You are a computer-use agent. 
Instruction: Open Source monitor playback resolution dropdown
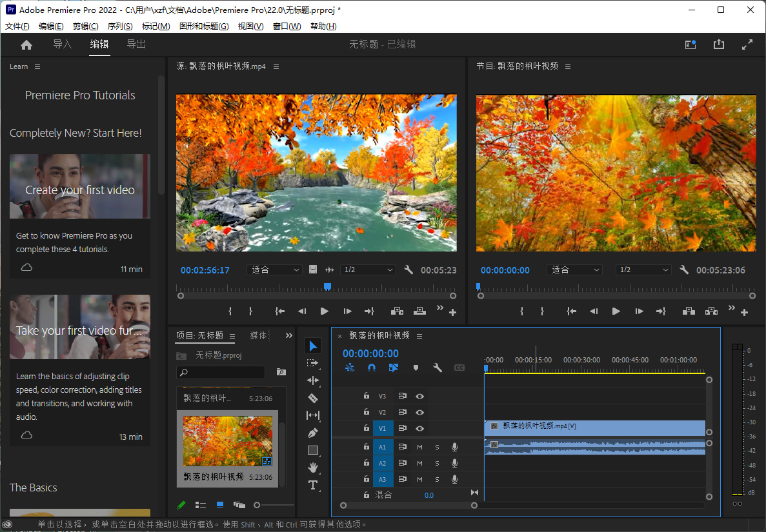pos(368,270)
